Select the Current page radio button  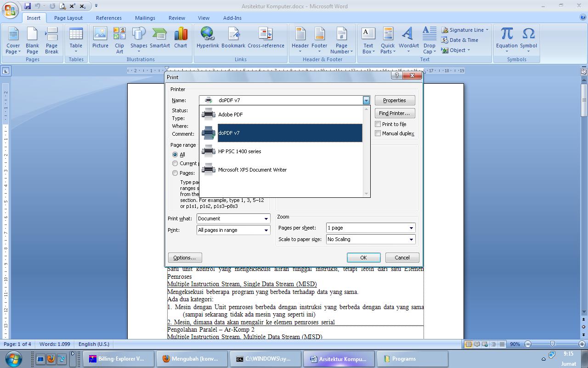(175, 163)
